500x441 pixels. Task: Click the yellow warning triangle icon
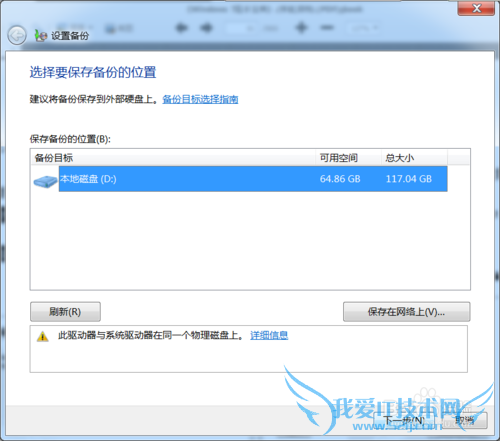pyautogui.click(x=43, y=336)
